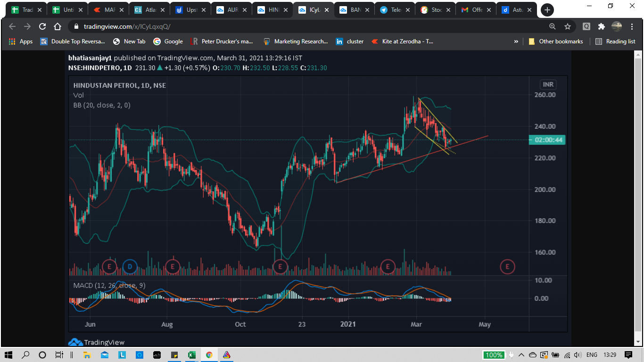Open the Reading list button
This screenshot has width=644, height=362.
click(616, 41)
